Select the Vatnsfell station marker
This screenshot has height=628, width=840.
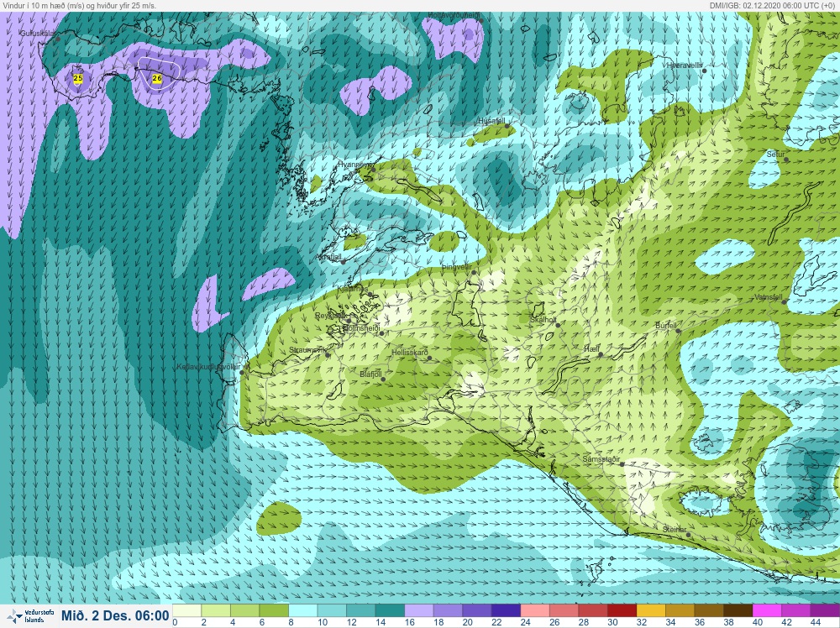click(785, 301)
